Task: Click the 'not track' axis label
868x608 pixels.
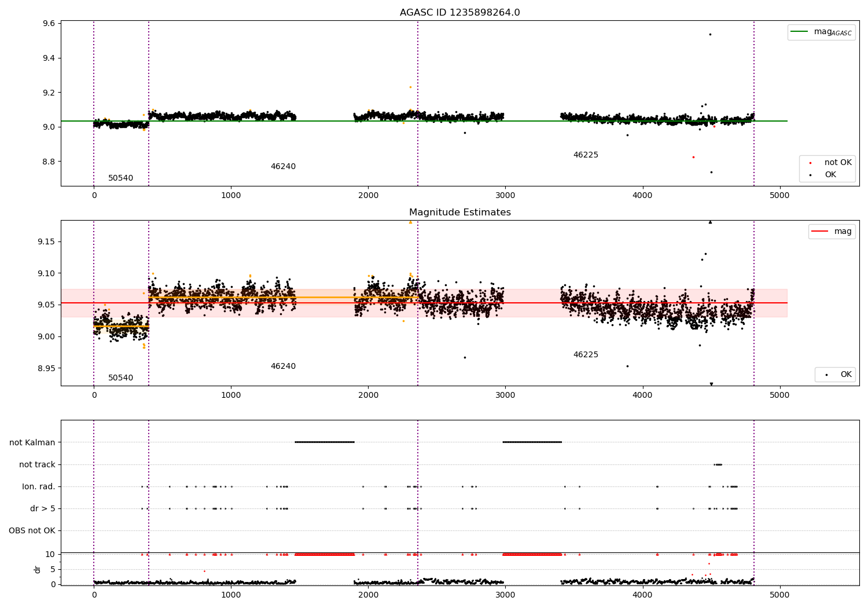Action: pyautogui.click(x=37, y=464)
